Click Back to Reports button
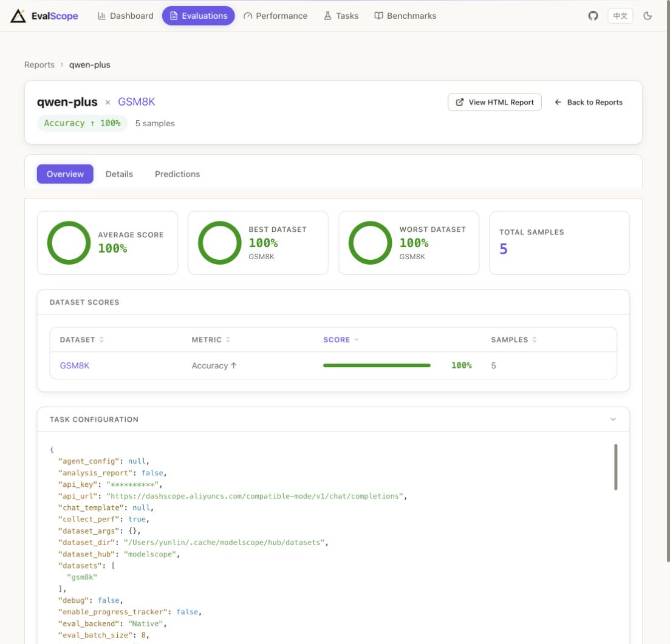This screenshot has width=670, height=644. (589, 102)
